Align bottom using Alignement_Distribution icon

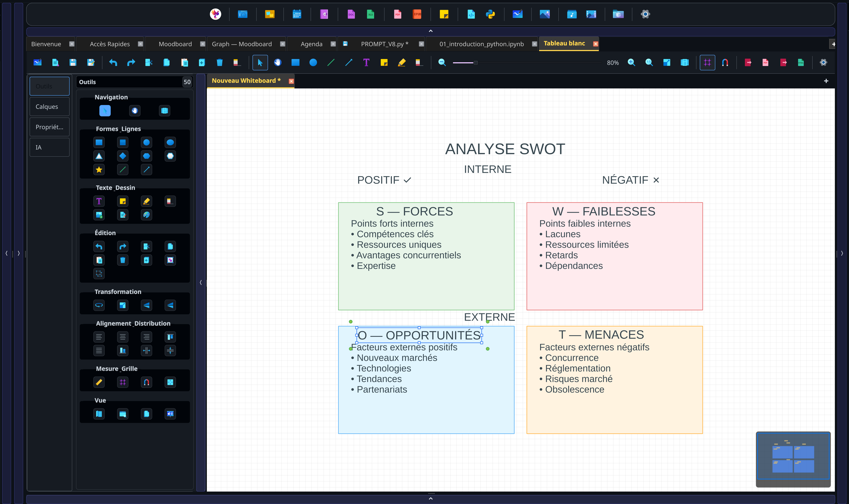(x=123, y=351)
